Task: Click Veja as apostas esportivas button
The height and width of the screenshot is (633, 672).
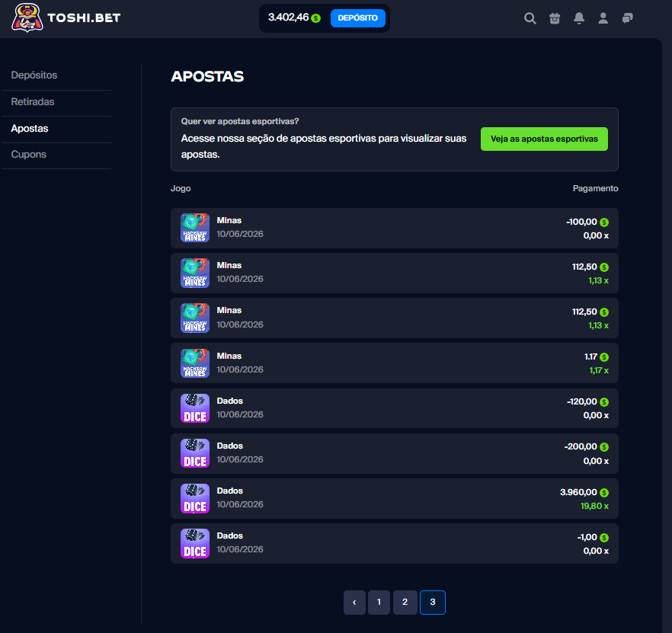Action: click(x=544, y=139)
